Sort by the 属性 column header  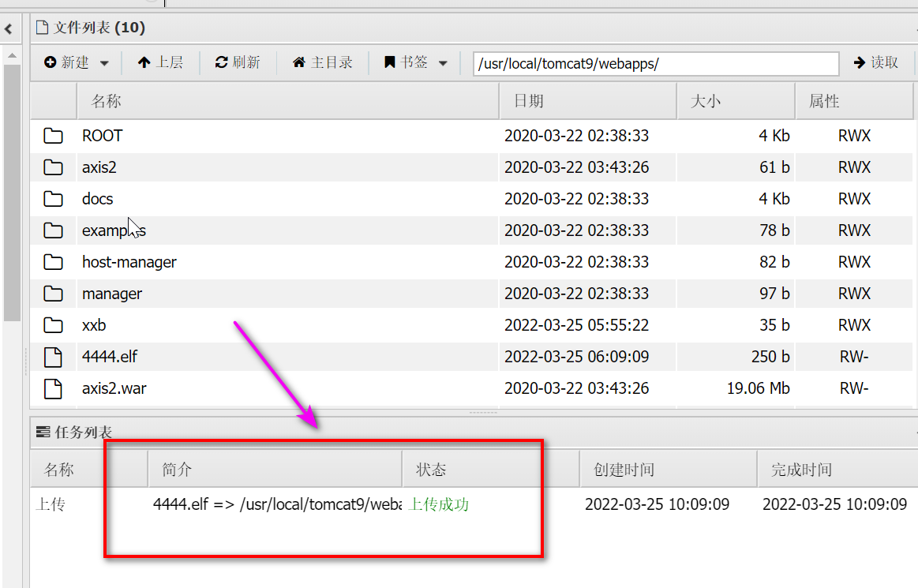tap(854, 101)
